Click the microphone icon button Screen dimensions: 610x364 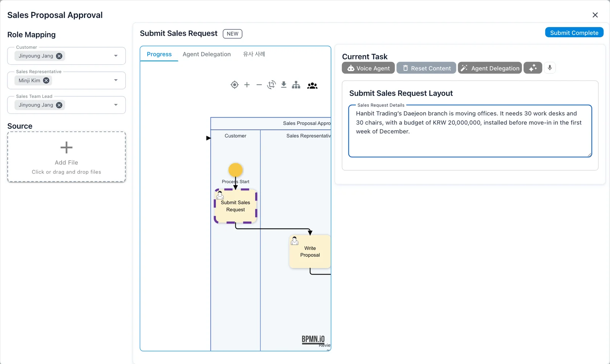pos(550,68)
